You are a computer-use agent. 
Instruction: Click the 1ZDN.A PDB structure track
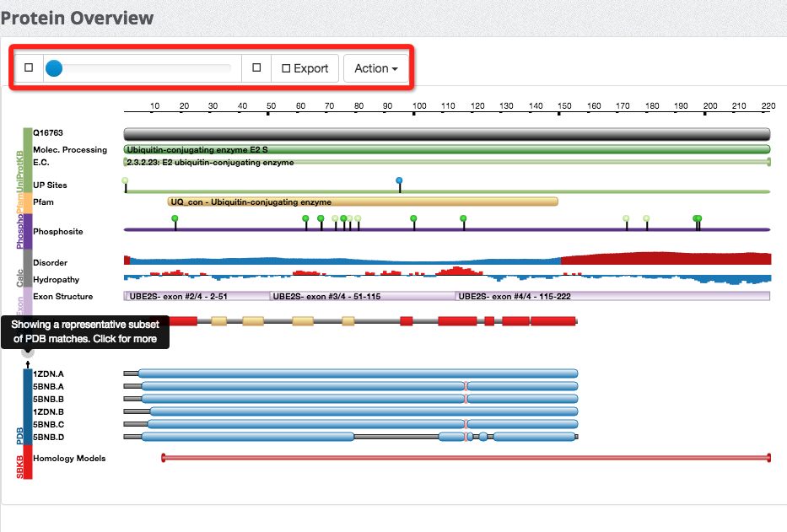tap(358, 373)
